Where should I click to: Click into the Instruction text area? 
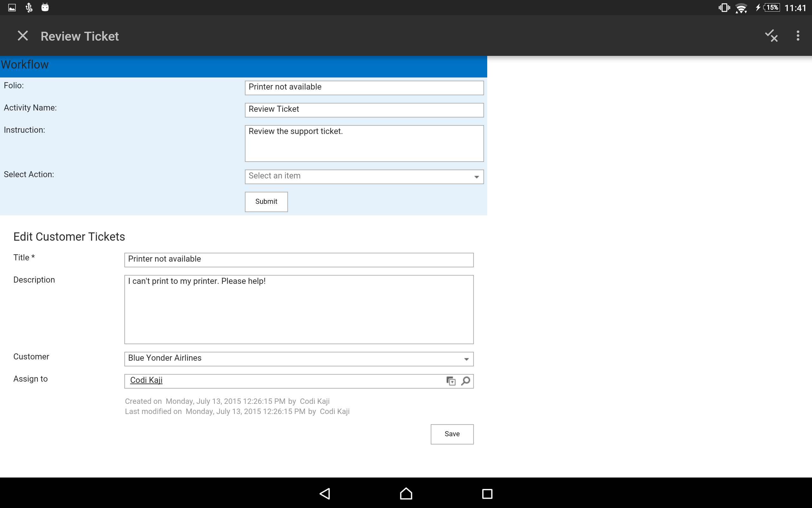[364, 144]
